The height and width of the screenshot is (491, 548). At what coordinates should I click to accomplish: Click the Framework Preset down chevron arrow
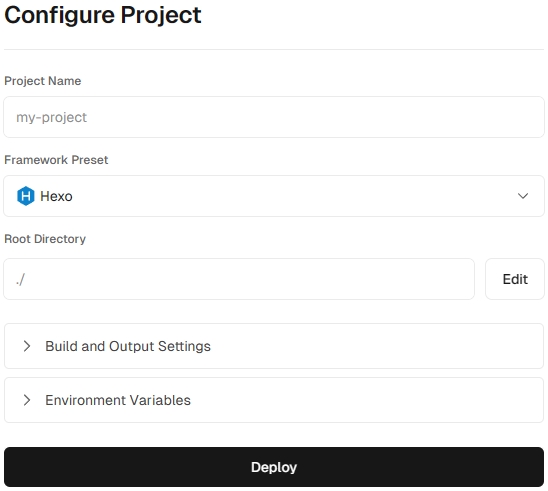click(x=522, y=196)
